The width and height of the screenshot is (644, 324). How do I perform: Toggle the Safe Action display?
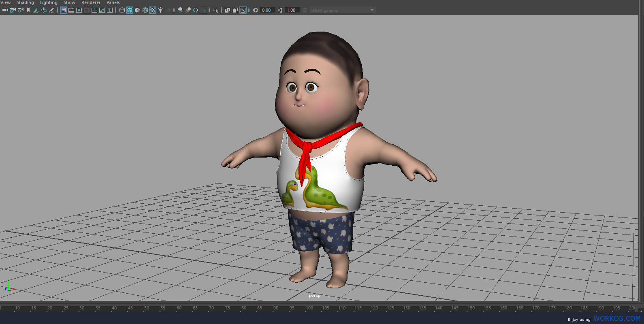point(102,10)
